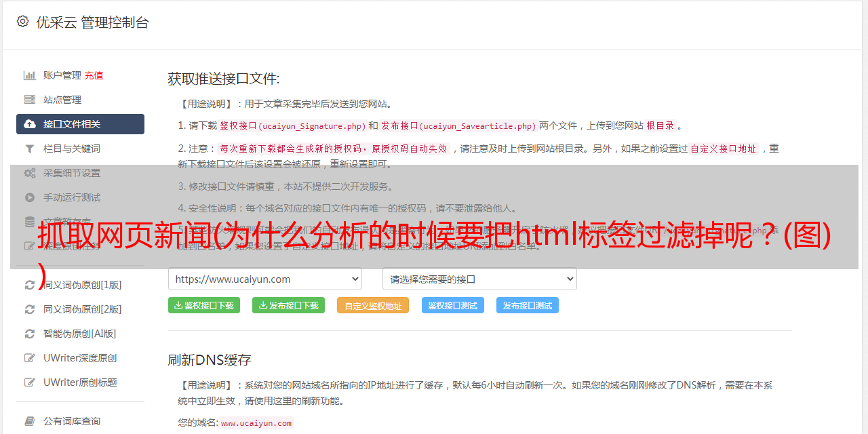Click the 鉴权接口(ucaiyun_Signature.php) code text
The width and height of the screenshot is (868, 434).
(292, 125)
